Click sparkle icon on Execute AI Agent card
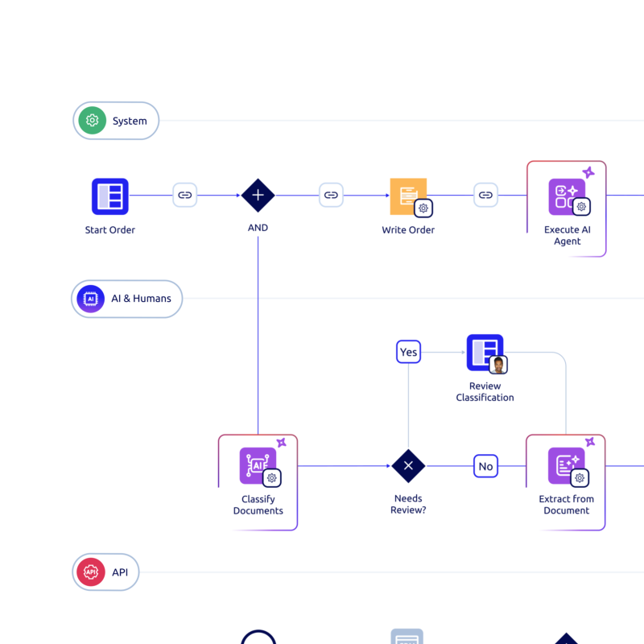Viewport: 644px width, 644px height. tap(588, 172)
